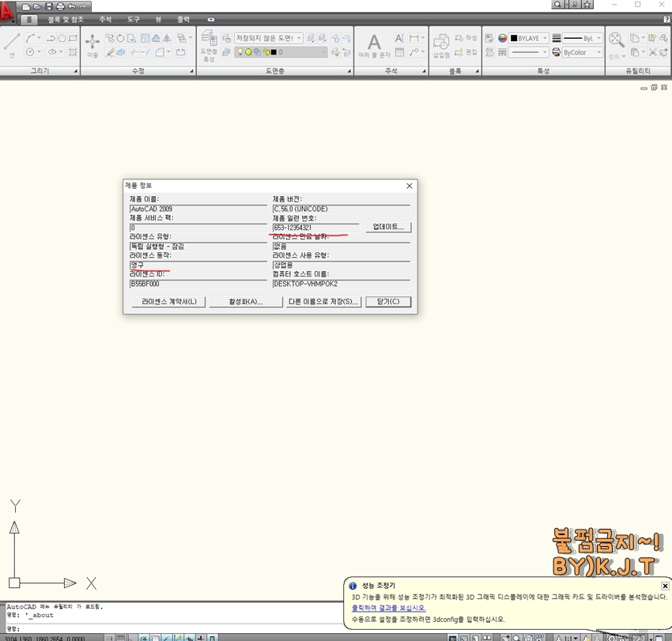The width and height of the screenshot is (672, 641).
Task: Click the Zoom Extents (범위) magnifier icon
Action: coord(616,40)
